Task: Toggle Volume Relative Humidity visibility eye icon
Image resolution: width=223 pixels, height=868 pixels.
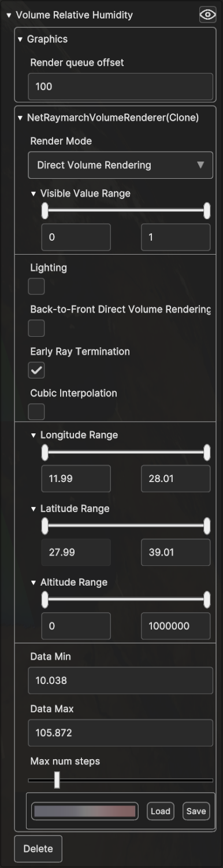Action: pos(207,15)
